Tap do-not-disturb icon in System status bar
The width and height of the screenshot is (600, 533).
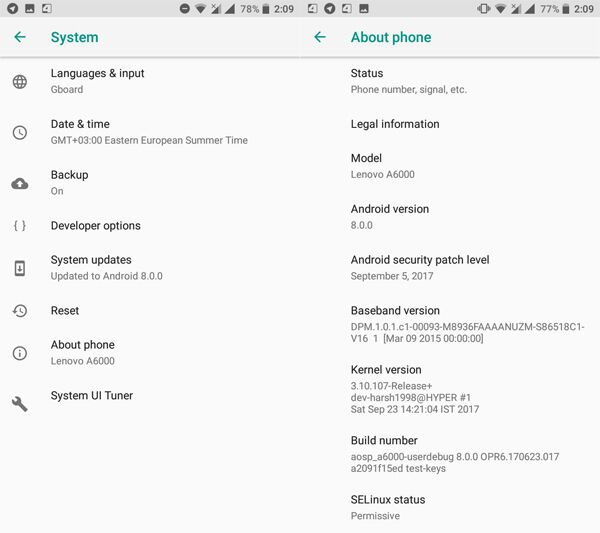pyautogui.click(x=184, y=8)
